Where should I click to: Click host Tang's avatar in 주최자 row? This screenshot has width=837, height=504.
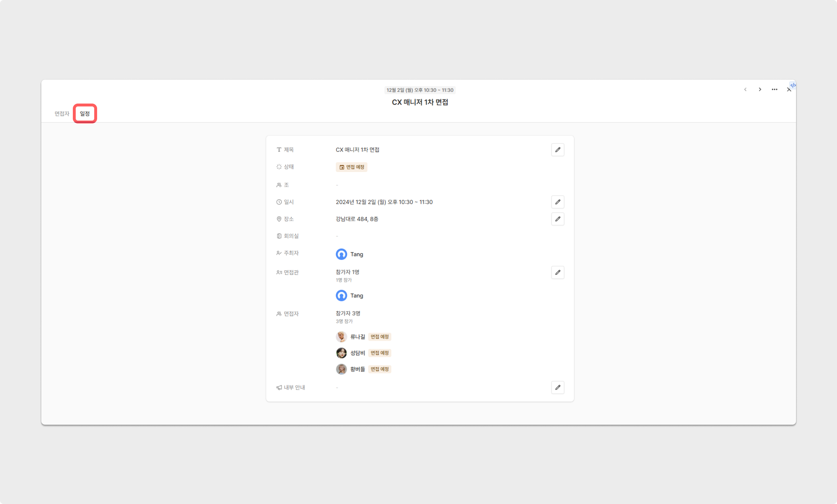(341, 254)
